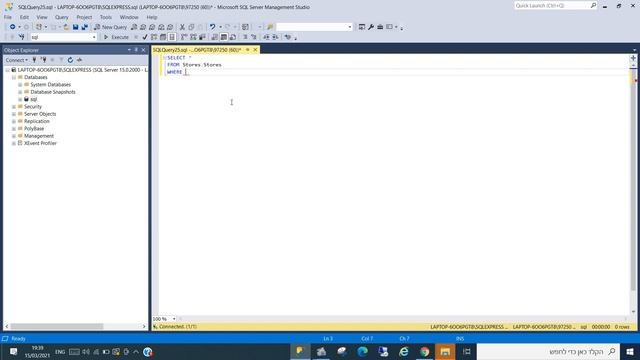This screenshot has width=640, height=360.
Task: Select the Server Objects tree item
Action: 40,114
